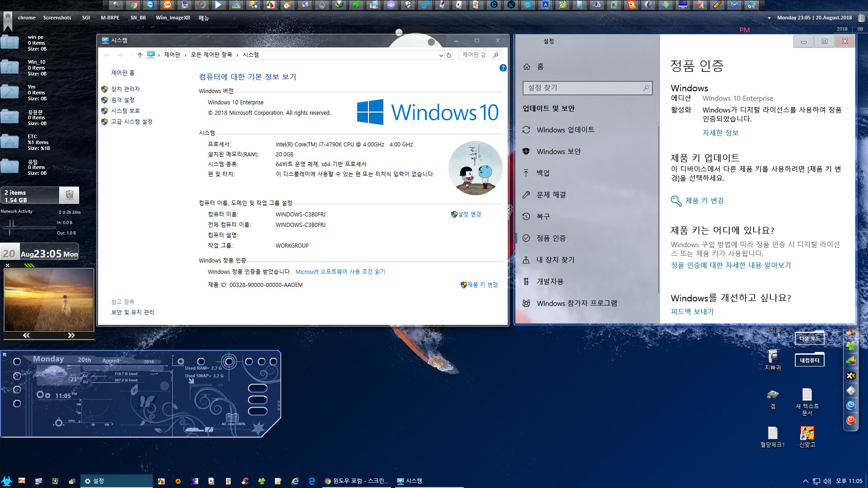
Task: Open the biohazard Start button
Action: (x=6, y=481)
